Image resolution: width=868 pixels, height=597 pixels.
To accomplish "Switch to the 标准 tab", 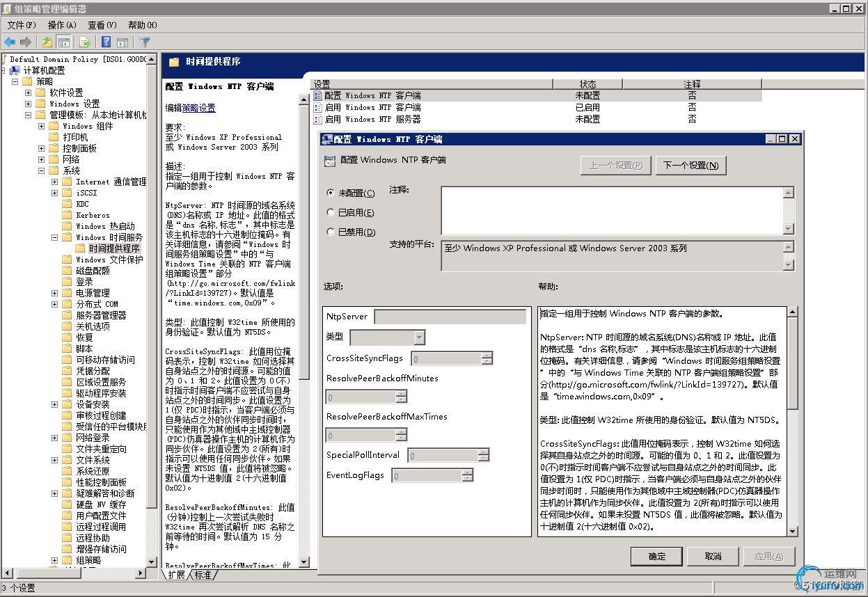I will pyautogui.click(x=203, y=575).
